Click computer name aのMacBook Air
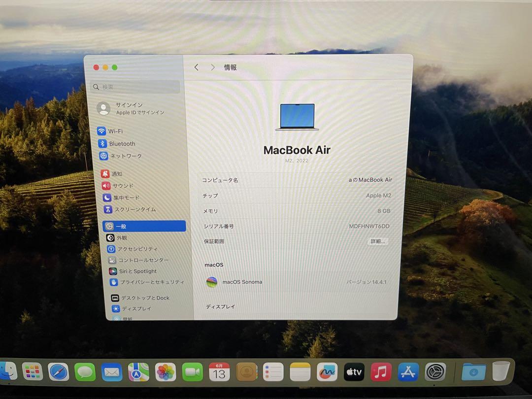Image resolution: width=532 pixels, height=399 pixels. (x=370, y=180)
